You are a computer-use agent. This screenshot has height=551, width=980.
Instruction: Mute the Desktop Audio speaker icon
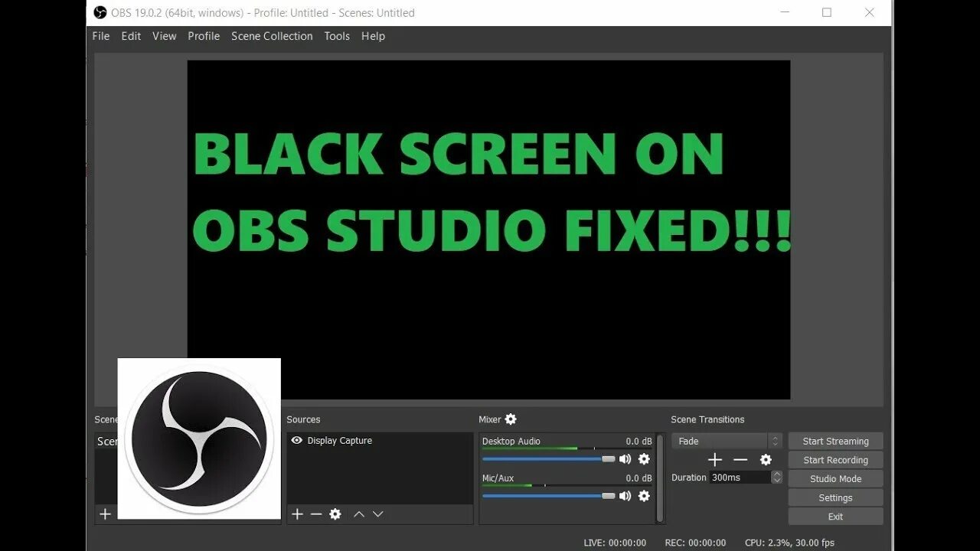(625, 459)
